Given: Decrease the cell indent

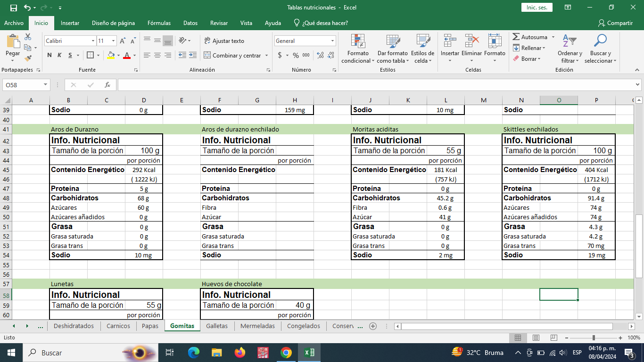Looking at the screenshot, I should coord(182,55).
